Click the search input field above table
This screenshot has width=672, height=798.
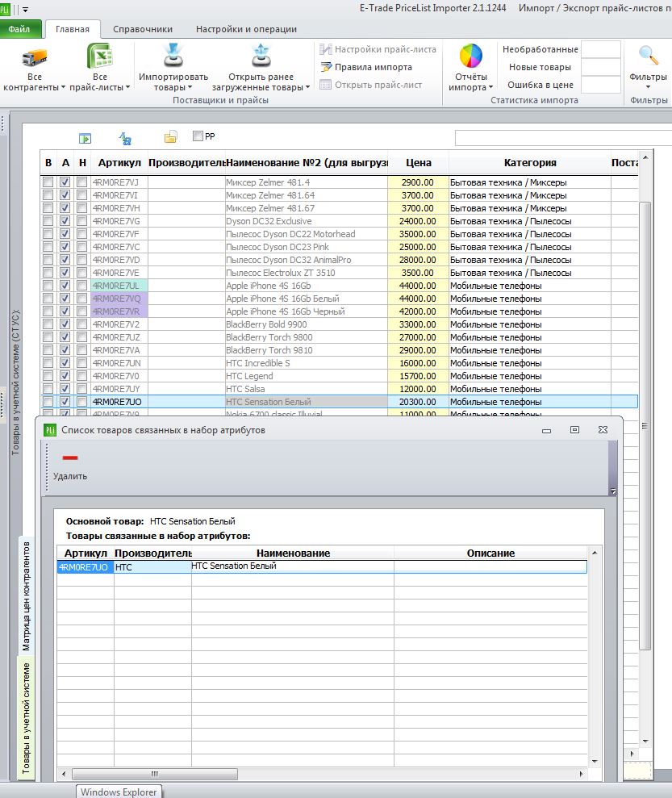coord(563,138)
